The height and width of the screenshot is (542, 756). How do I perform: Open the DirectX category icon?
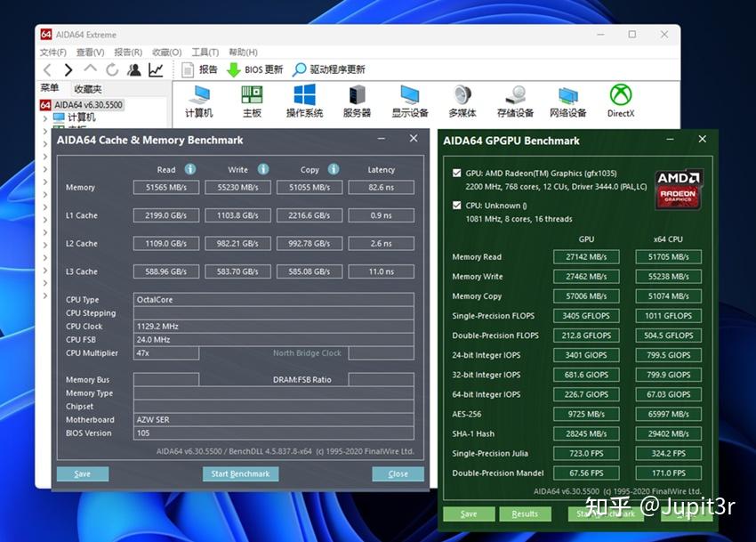coord(621,101)
